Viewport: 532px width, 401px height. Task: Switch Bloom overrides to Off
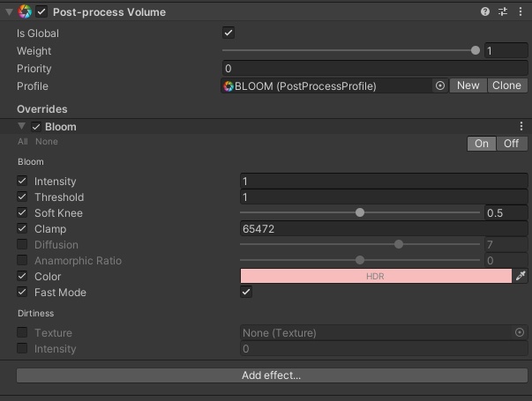click(511, 144)
